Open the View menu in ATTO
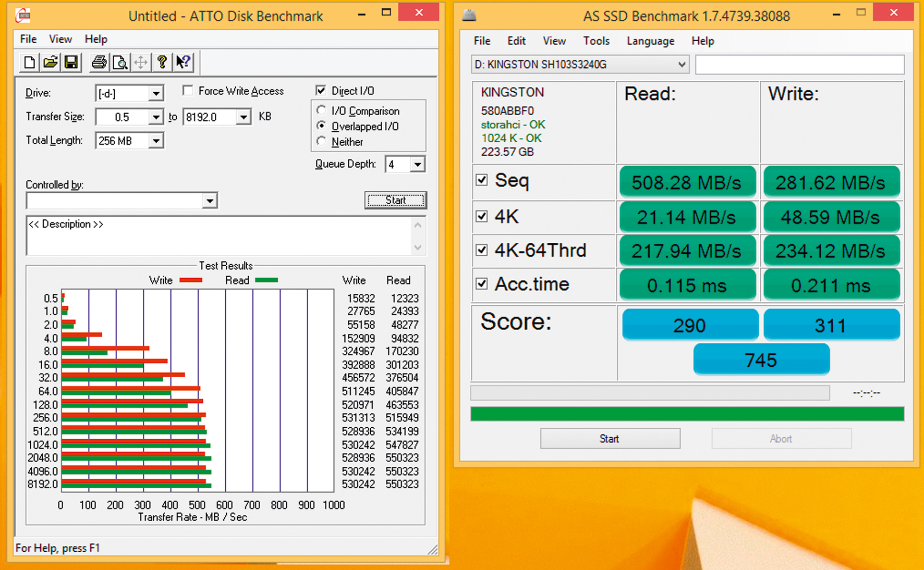Image resolution: width=924 pixels, height=570 pixels. (x=60, y=39)
